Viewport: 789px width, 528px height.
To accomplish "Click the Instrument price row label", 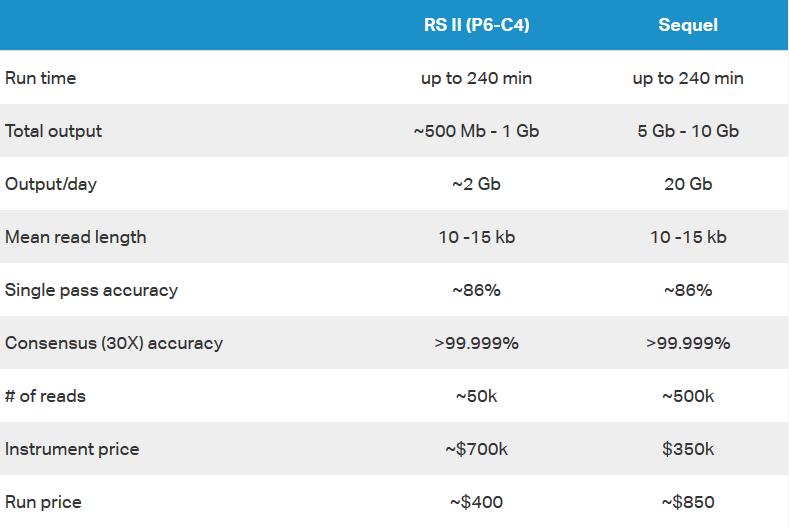I will click(72, 449).
